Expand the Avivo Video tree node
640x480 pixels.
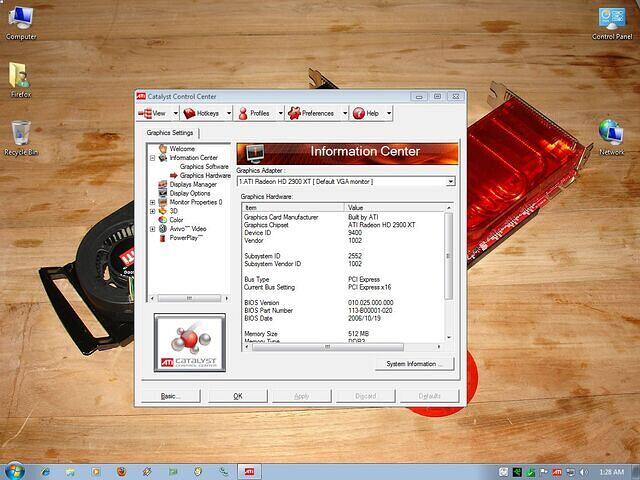pos(153,229)
